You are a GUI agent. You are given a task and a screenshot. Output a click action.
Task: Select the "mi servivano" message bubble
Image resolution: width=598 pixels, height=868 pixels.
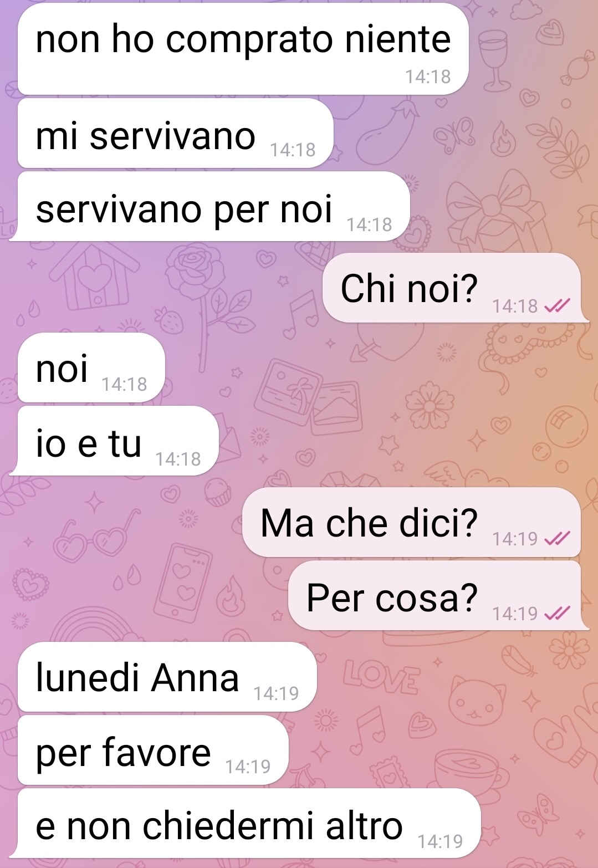tap(175, 133)
